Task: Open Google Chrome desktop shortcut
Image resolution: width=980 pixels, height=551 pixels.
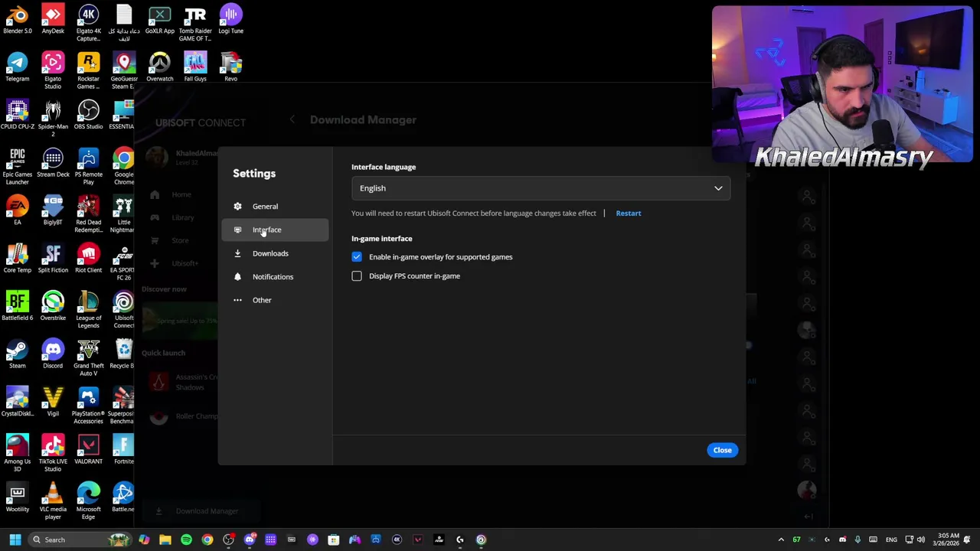Action: point(123,166)
